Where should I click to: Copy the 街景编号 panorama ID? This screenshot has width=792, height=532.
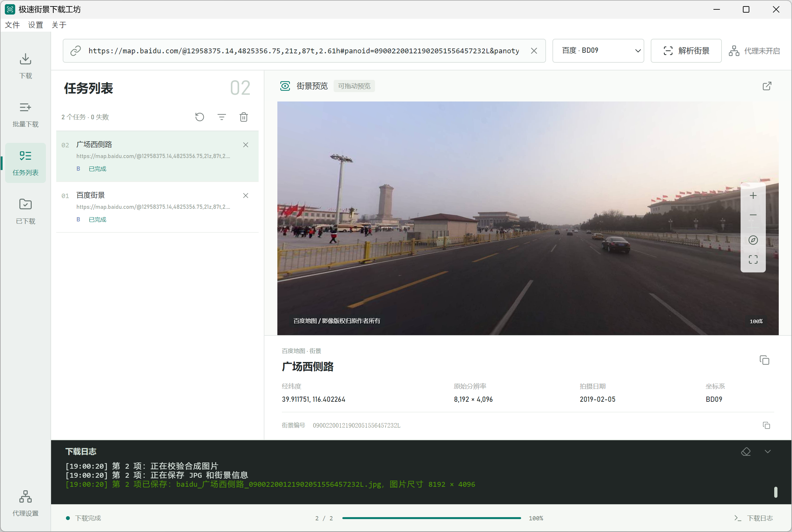point(766,425)
